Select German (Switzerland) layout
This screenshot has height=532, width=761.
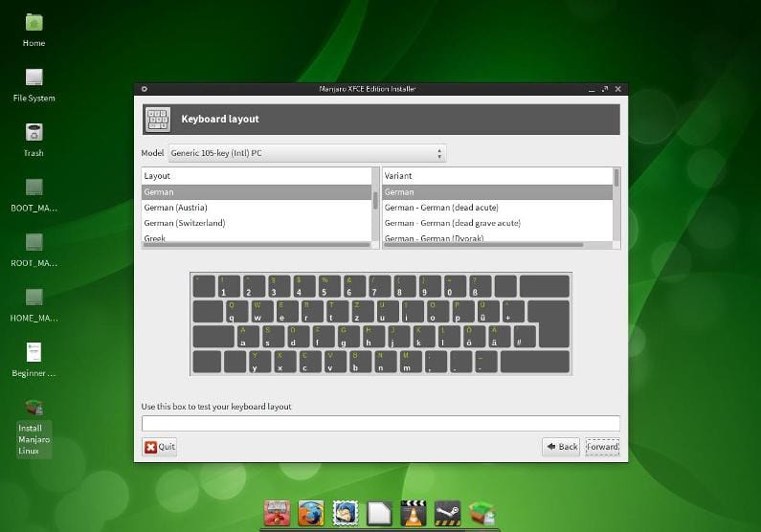point(257,223)
